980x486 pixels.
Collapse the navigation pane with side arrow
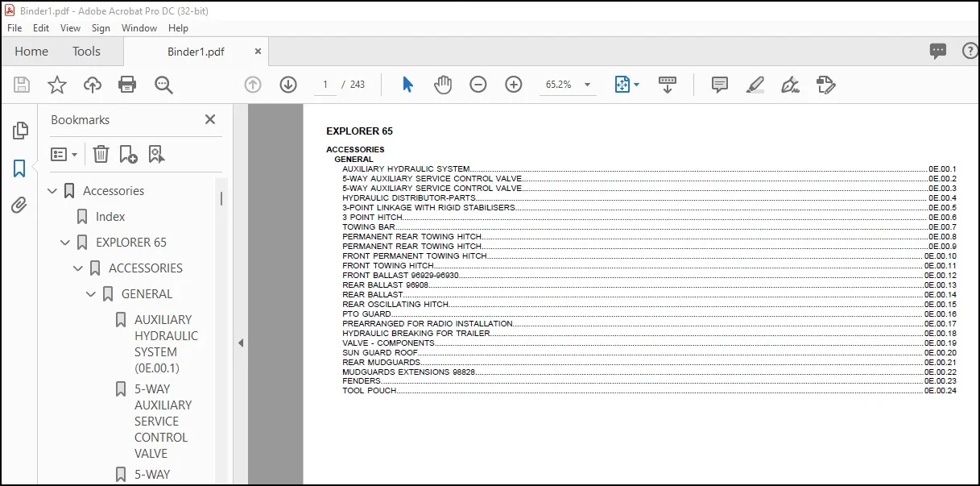pyautogui.click(x=240, y=343)
